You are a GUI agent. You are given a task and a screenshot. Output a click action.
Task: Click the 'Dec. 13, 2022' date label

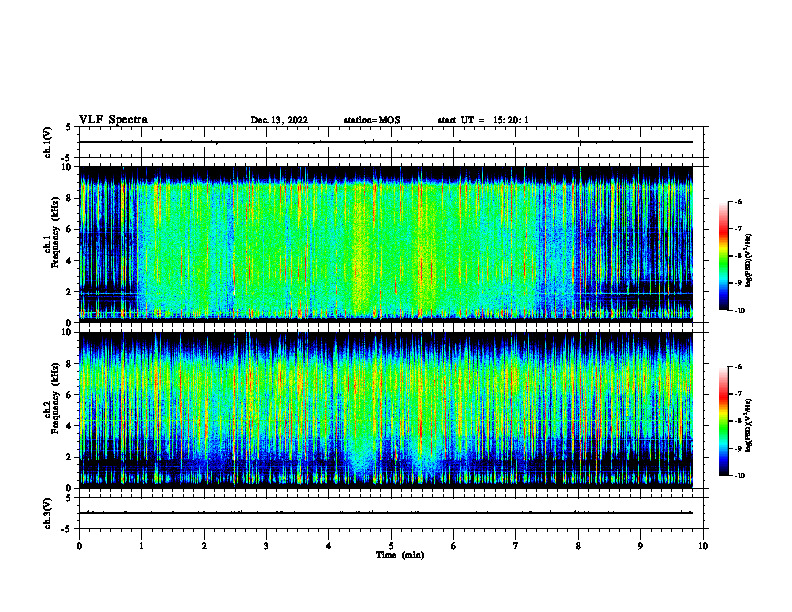[x=279, y=120]
